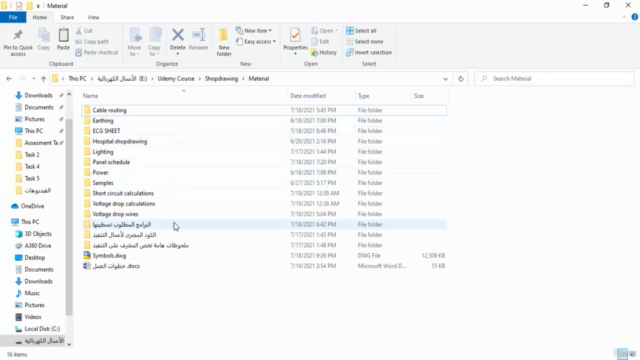Open the Copy to ribbon button
The image size is (640, 360).
(x=154, y=42)
